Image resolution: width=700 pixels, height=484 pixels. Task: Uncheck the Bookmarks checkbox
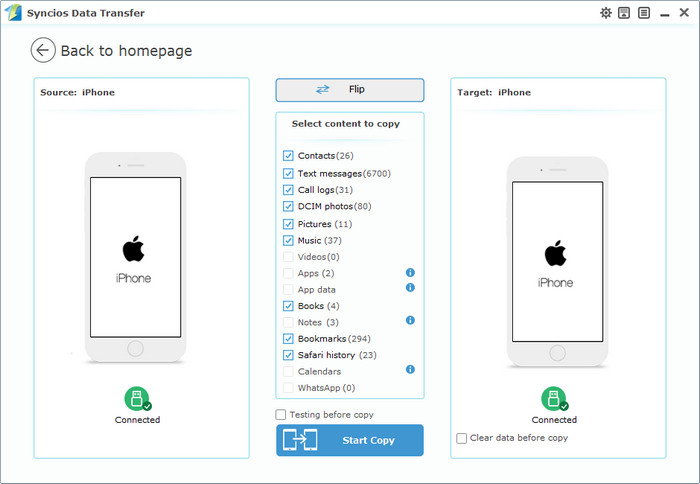tap(288, 338)
